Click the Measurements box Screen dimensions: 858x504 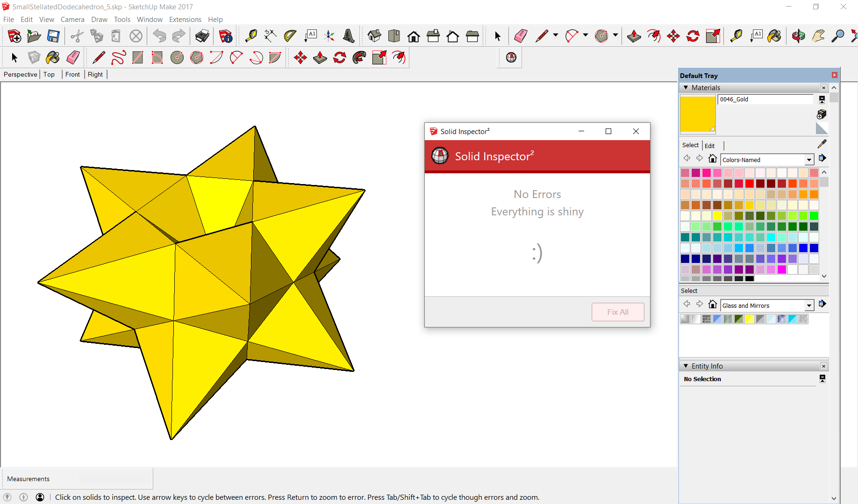pyautogui.click(x=77, y=479)
